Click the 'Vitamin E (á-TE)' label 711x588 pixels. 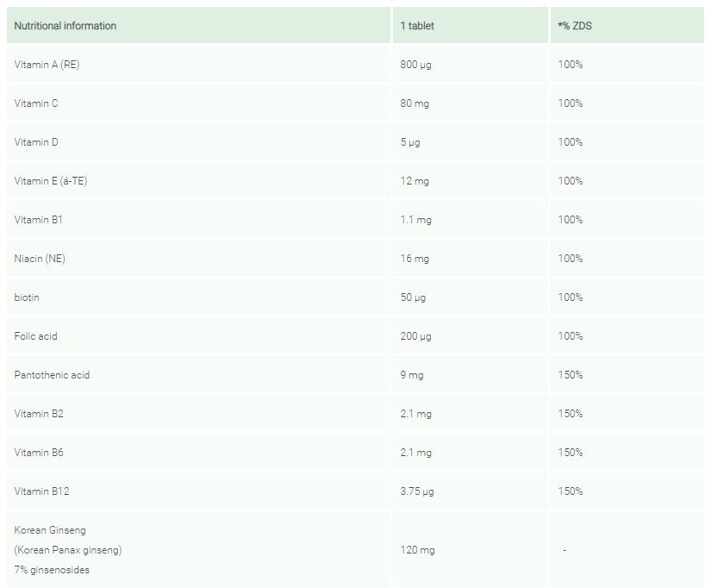(x=51, y=181)
